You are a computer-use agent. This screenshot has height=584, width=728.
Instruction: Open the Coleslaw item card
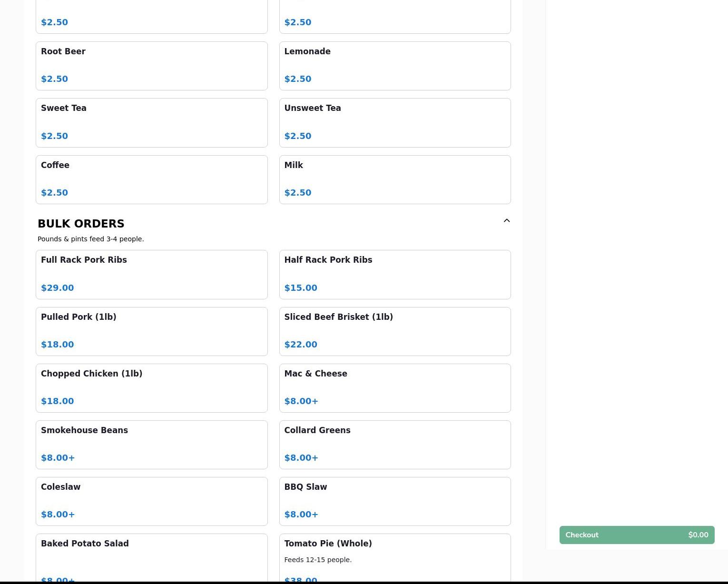(151, 501)
